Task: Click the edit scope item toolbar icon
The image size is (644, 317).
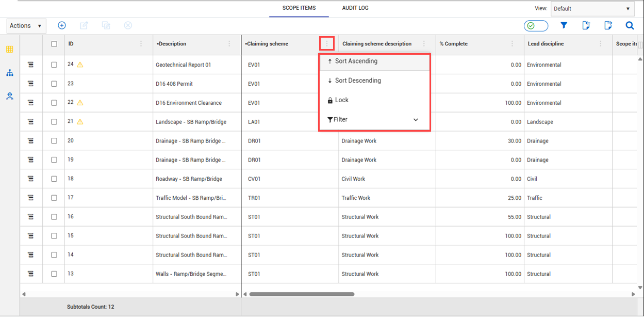Action: [84, 25]
